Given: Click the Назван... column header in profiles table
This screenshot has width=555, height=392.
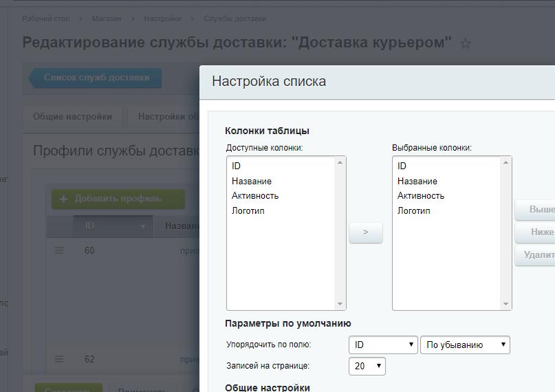Looking at the screenshot, I should [177, 226].
